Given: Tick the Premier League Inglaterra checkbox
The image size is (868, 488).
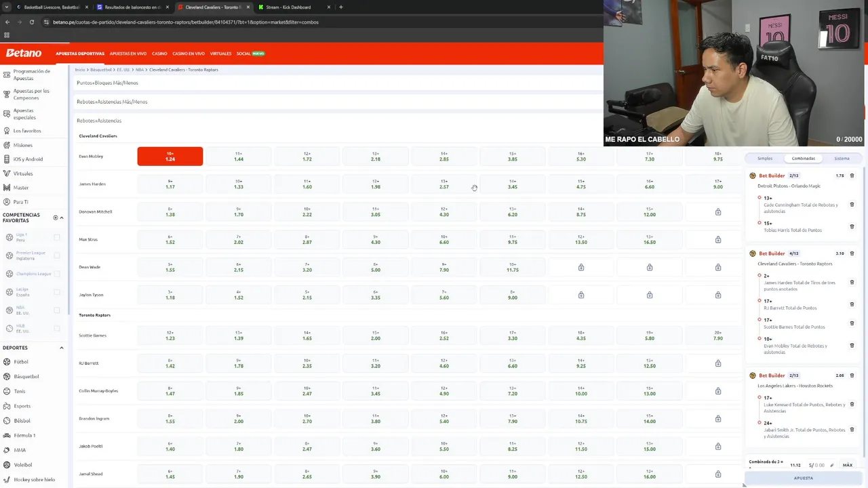Looking at the screenshot, I should (57, 256).
